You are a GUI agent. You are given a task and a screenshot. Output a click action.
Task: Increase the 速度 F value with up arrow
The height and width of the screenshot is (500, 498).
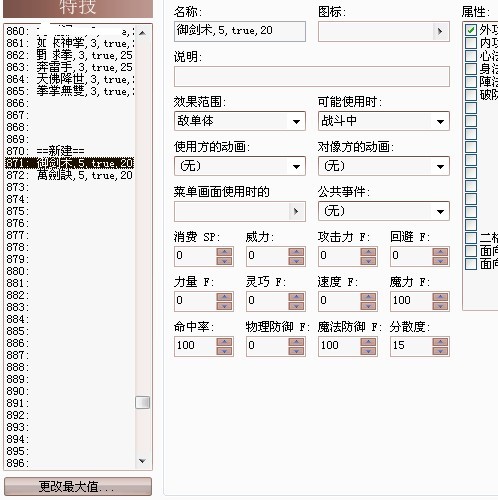368,297
